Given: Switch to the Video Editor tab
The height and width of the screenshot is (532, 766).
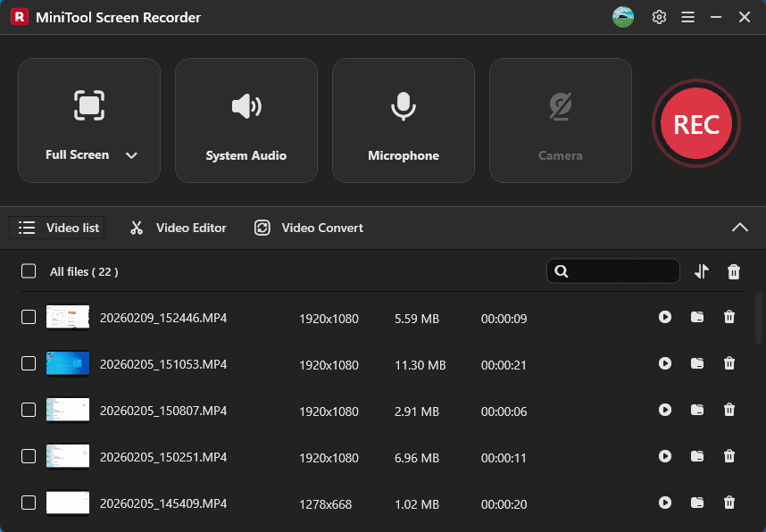Looking at the screenshot, I should pos(177,228).
